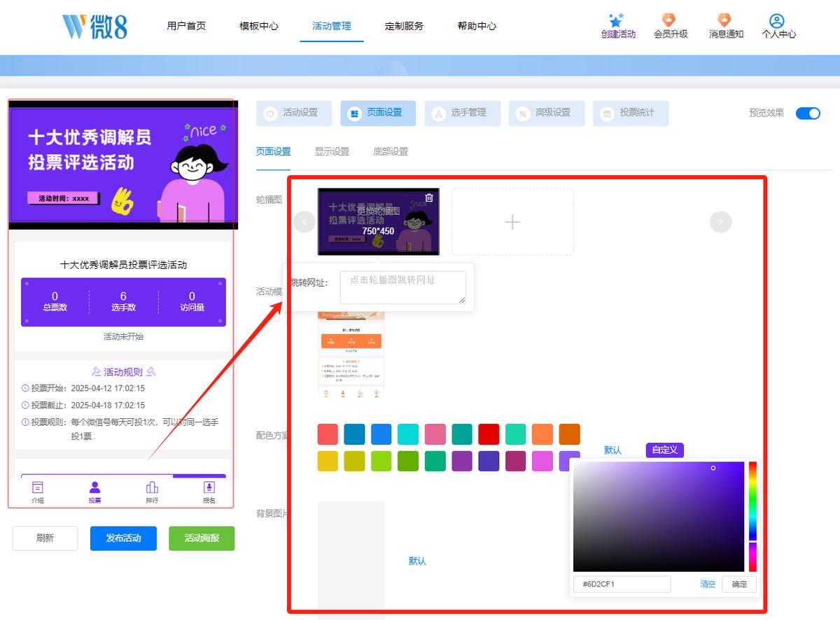Viewport: 840px width, 620px height.
Task: Click 刷新 button
Action: tap(45, 538)
